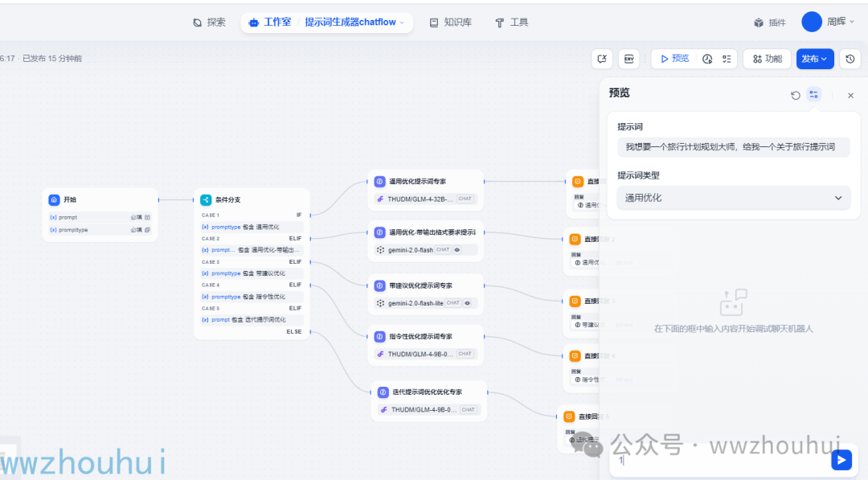This screenshot has width=868, height=480.
Task: Click the 探索 compass icon
Action: pyautogui.click(x=197, y=23)
